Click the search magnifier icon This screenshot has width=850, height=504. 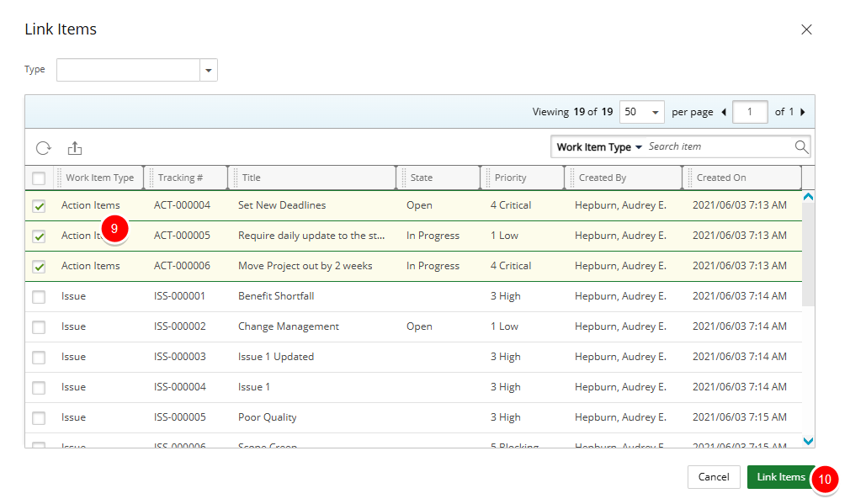click(x=801, y=147)
